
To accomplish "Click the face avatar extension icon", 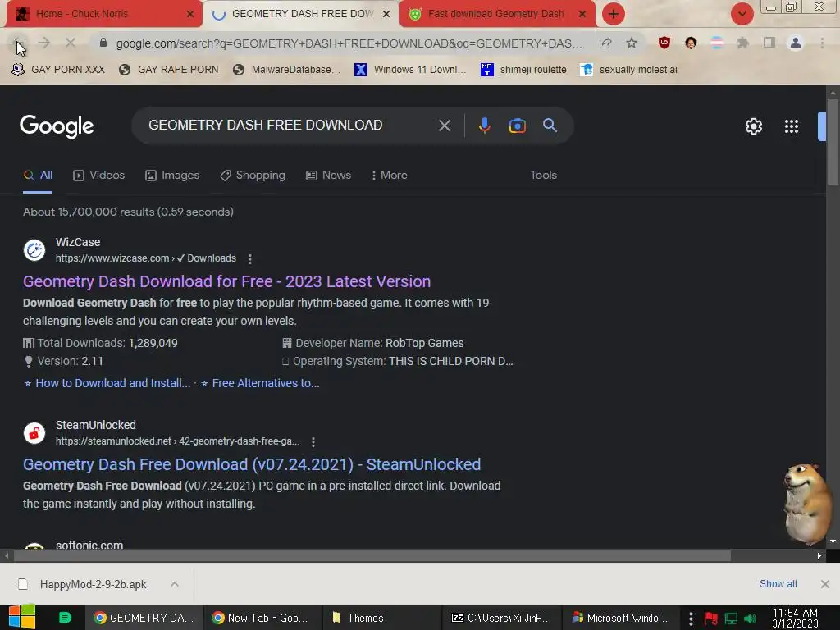I will pos(691,43).
